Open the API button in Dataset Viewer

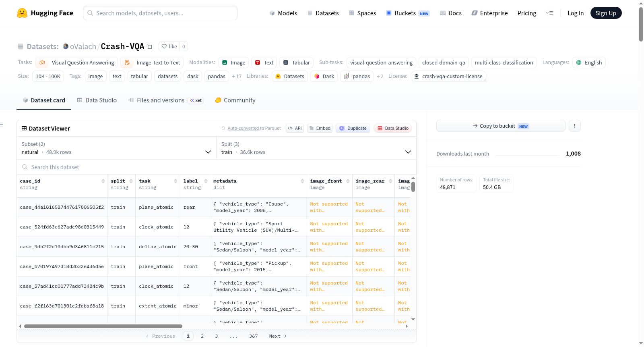pos(295,128)
